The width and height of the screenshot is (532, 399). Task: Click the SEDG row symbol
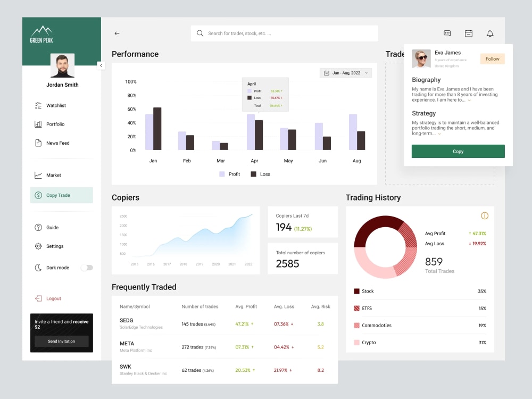pos(126,320)
